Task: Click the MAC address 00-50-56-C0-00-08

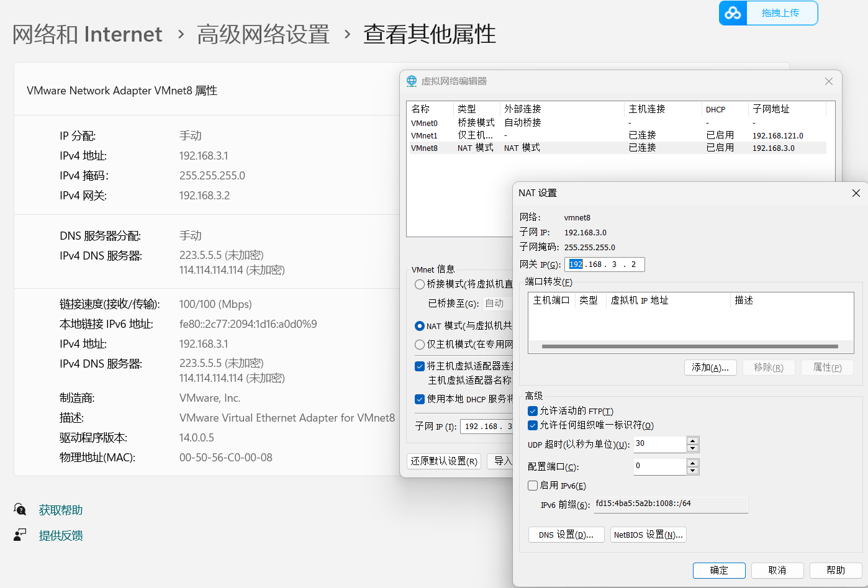Action: (226, 458)
